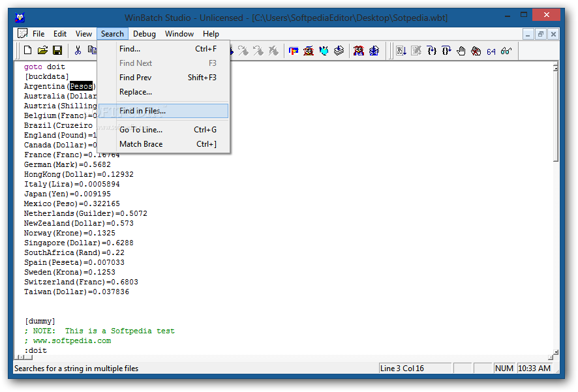Click the line Taiwan(Dollar)=0.037836
The width and height of the screenshot is (578, 392).
[77, 292]
